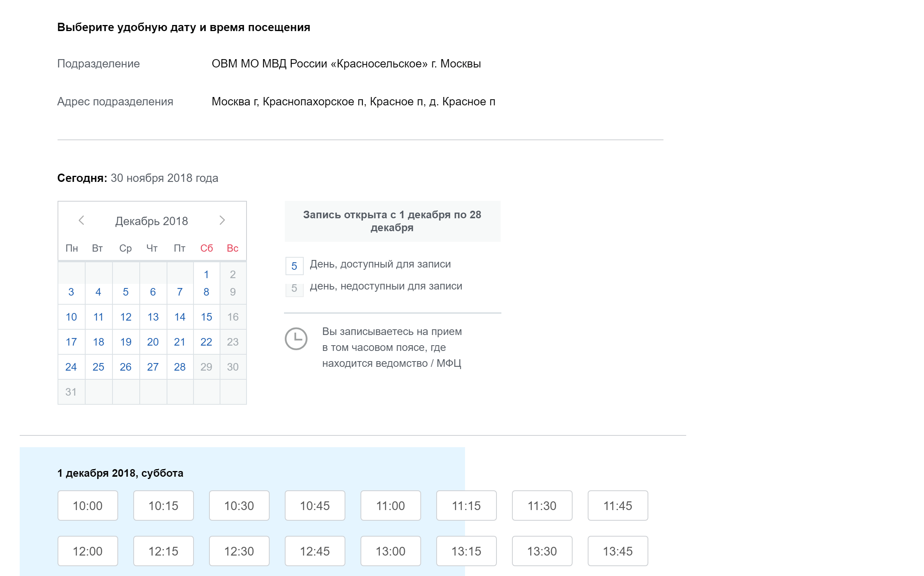Pick December 19 on the calendar
924x576 pixels.
tap(126, 342)
